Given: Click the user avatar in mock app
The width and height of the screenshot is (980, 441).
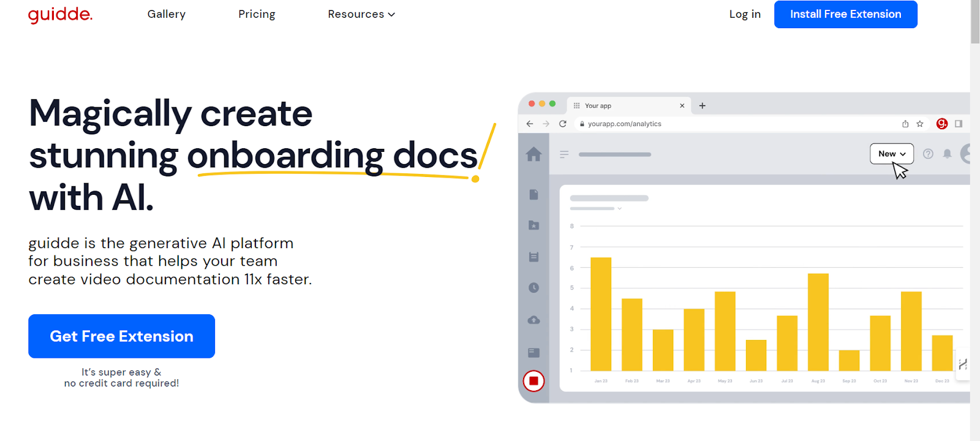Looking at the screenshot, I should pos(965,154).
